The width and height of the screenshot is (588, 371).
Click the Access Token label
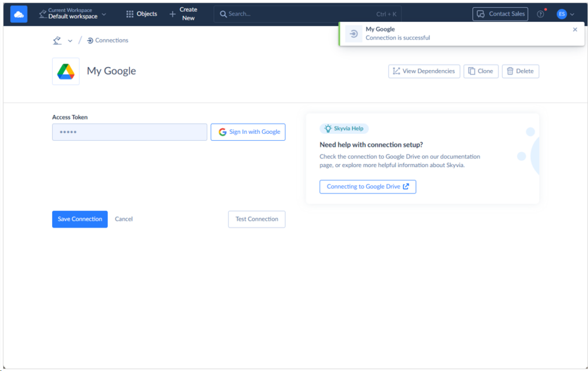point(69,117)
